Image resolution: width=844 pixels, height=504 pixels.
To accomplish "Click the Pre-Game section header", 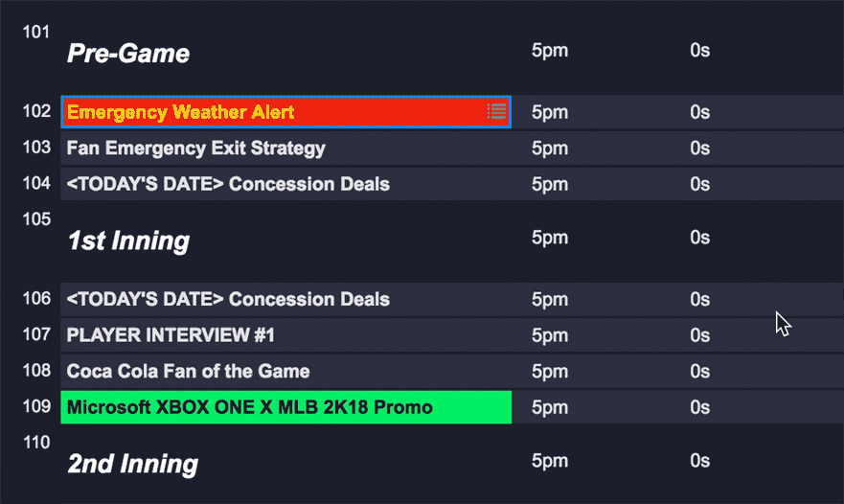I will 128,54.
